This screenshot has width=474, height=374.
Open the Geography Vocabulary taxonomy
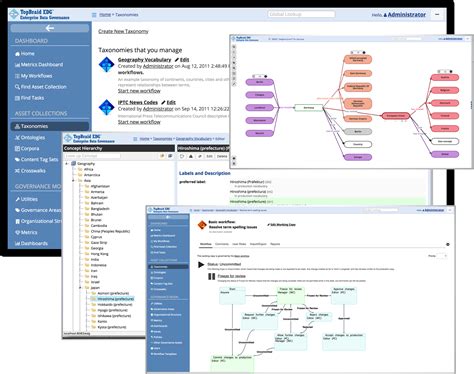(x=144, y=59)
